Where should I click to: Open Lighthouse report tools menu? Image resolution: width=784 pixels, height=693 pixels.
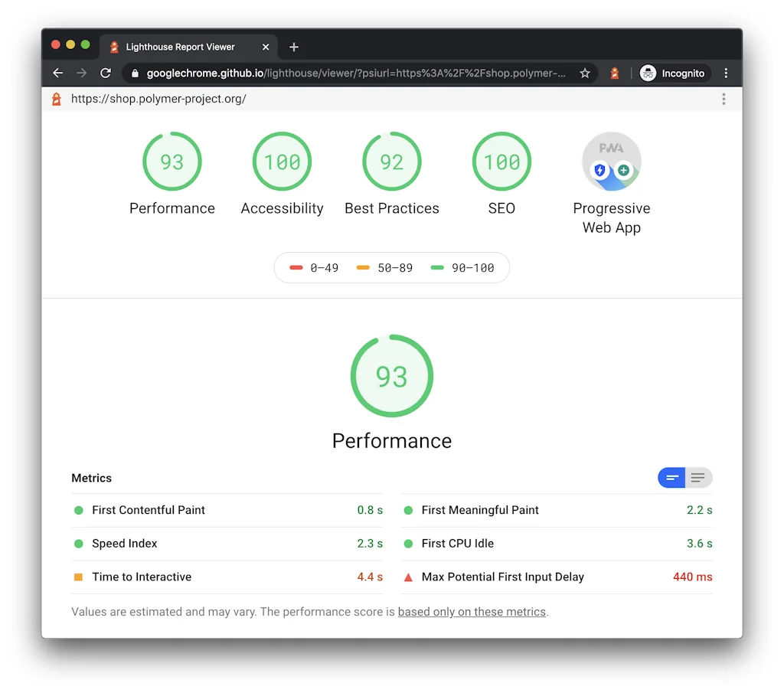pos(724,99)
